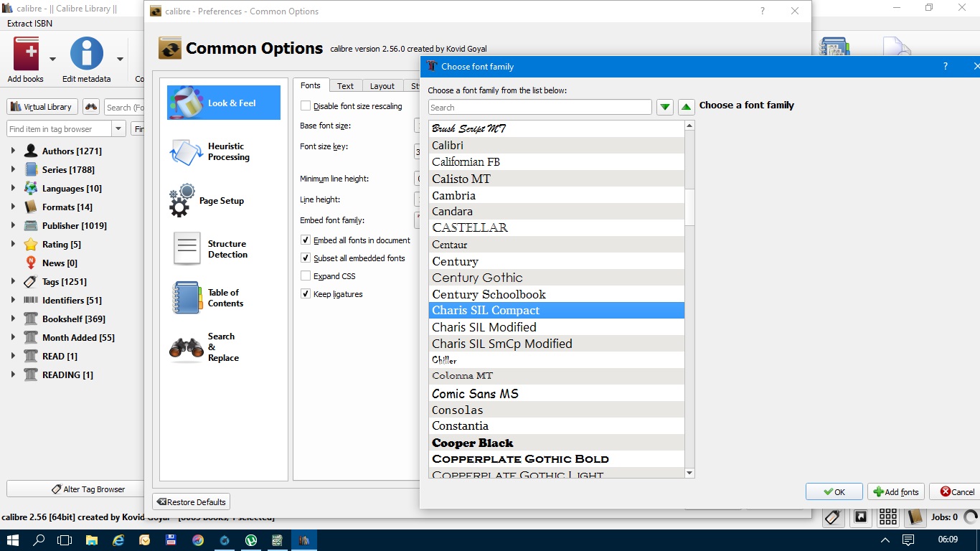
Task: Expand the Publisher [1019] tree node
Action: pyautogui.click(x=13, y=225)
